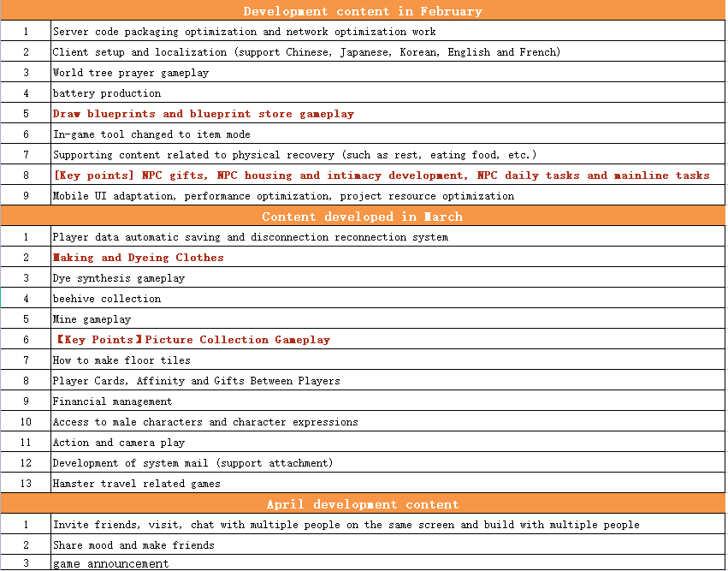Viewport: 728px width, 571px height.
Task: Click the 'Financial management' cell
Action: click(x=112, y=401)
